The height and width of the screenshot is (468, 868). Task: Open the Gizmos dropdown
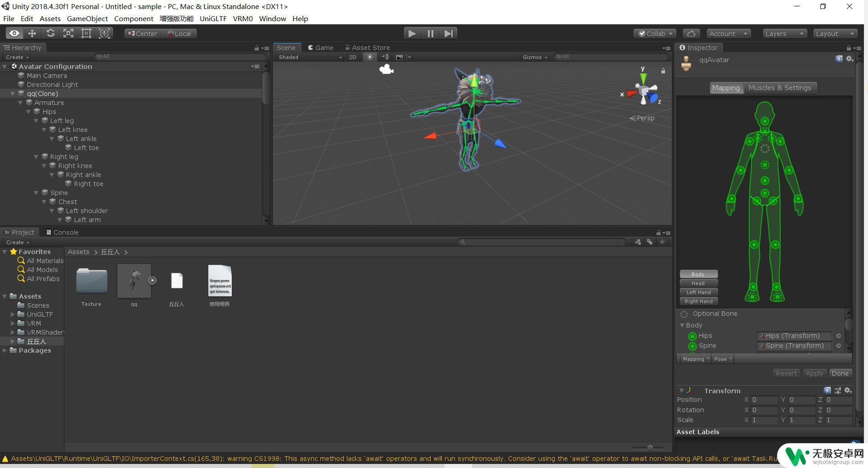coord(535,57)
